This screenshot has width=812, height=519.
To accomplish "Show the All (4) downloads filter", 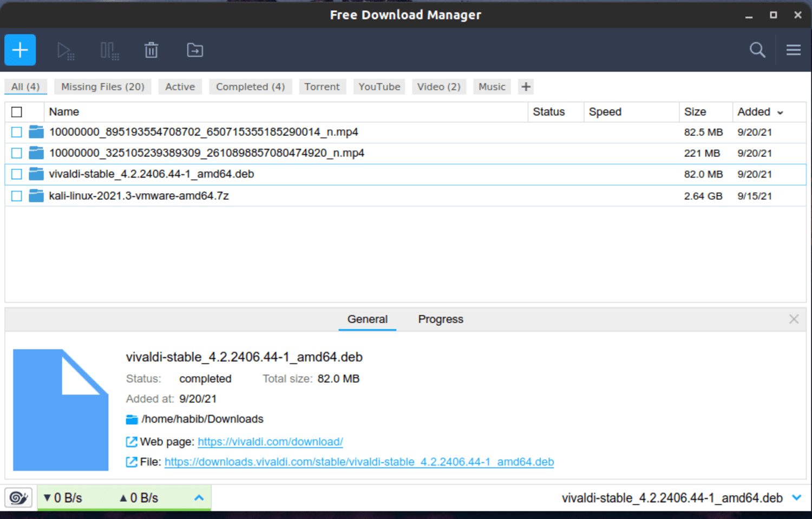I will [25, 87].
